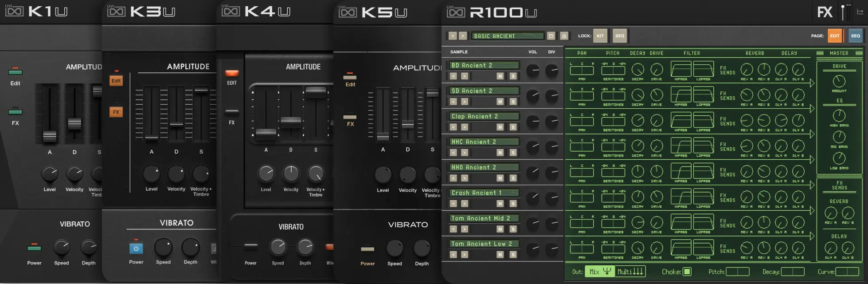
Task: Open the Clap Ancient 2 sample selector
Action: point(484,116)
